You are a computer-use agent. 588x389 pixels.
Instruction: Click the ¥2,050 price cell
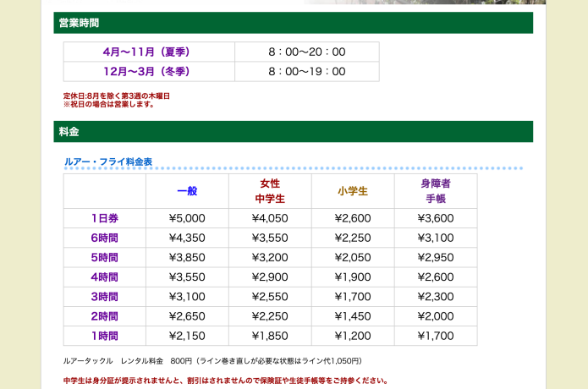click(353, 257)
